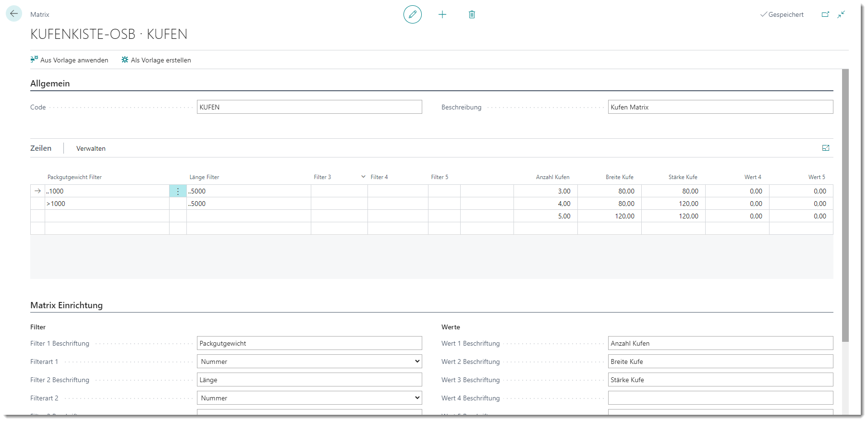
Task: Click the vertical page scrollbar
Action: [845, 205]
